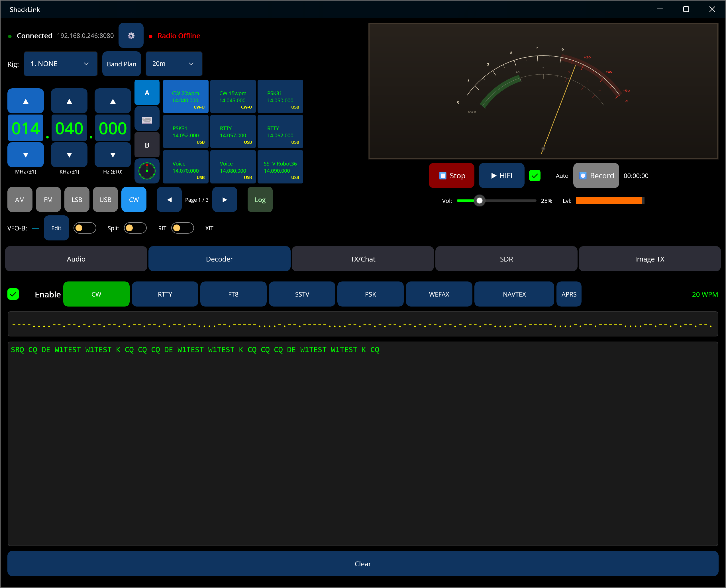726x588 pixels.
Task: Open the Rig dropdown showing 1. NONE
Action: (x=61, y=64)
